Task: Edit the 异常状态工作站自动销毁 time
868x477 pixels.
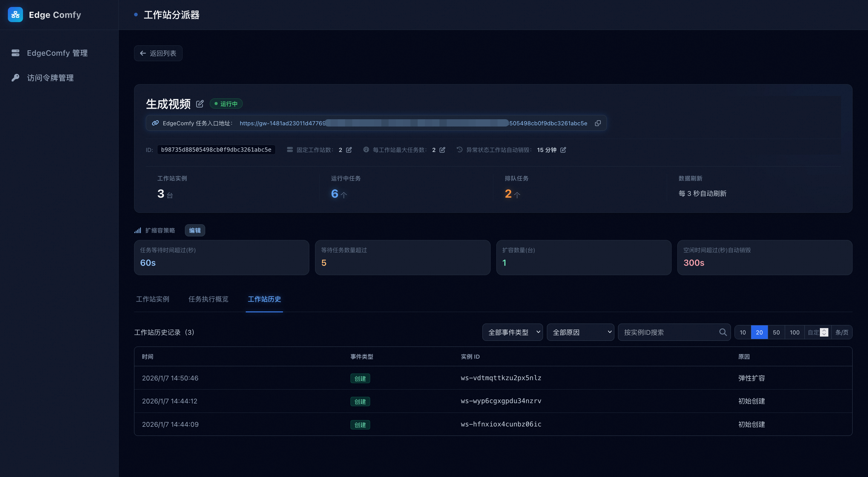Action: pos(563,150)
